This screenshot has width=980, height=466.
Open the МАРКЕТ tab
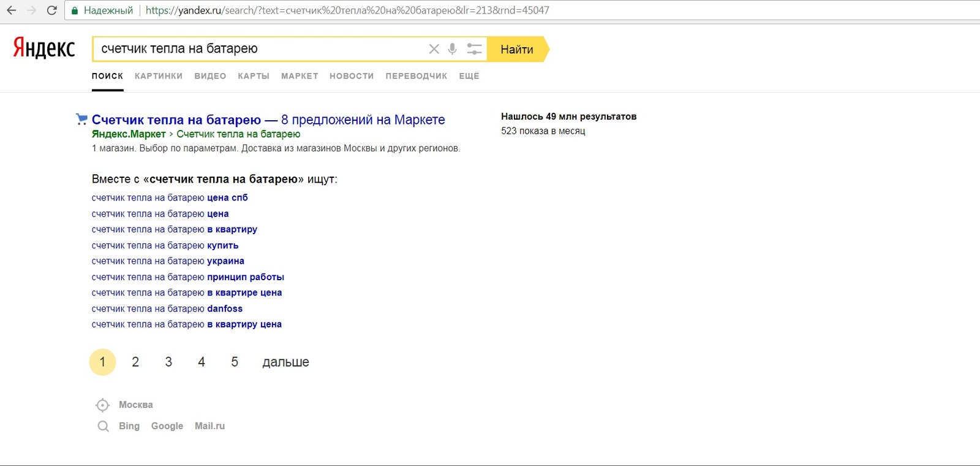click(x=300, y=76)
